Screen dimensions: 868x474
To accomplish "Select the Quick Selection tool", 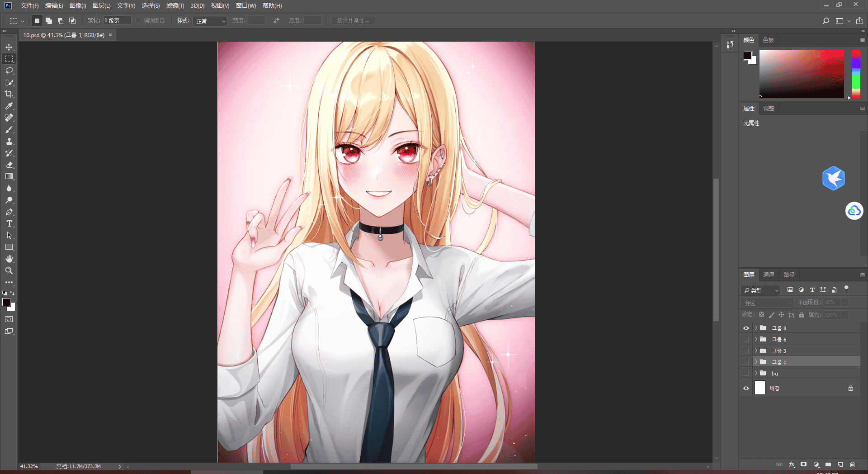I will [9, 82].
